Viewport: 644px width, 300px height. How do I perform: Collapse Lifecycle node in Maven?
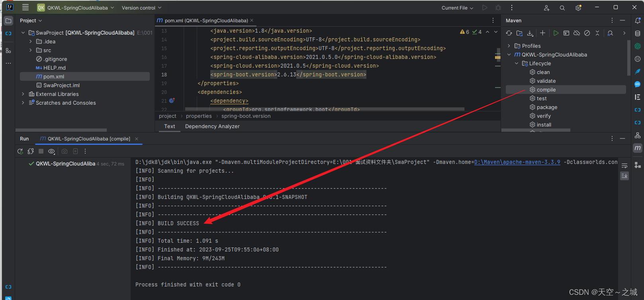(517, 63)
